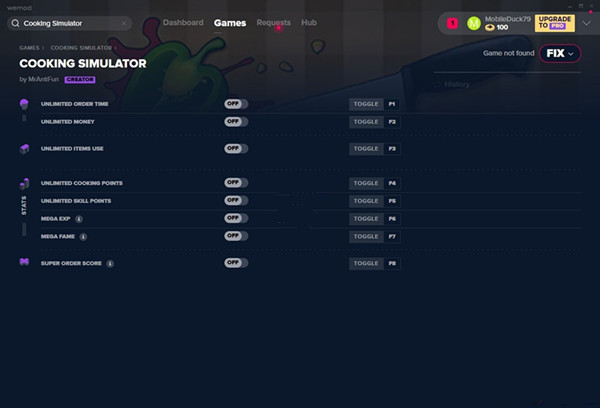Click the wemod logo text
This screenshot has width=600, height=408.
pos(19,8)
